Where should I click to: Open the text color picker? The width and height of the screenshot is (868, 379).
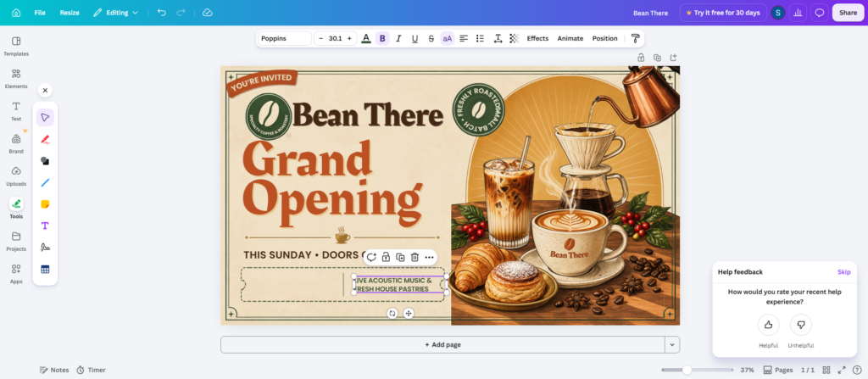click(365, 38)
